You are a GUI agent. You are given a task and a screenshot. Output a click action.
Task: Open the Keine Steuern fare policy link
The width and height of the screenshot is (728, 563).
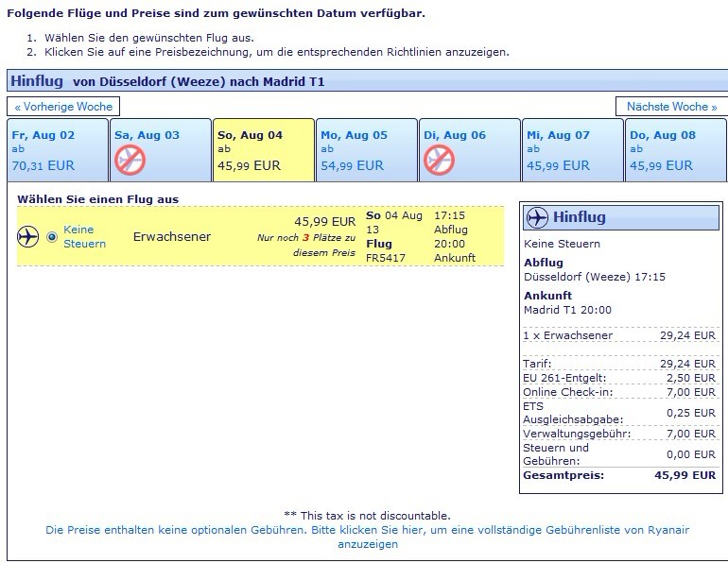tap(84, 236)
